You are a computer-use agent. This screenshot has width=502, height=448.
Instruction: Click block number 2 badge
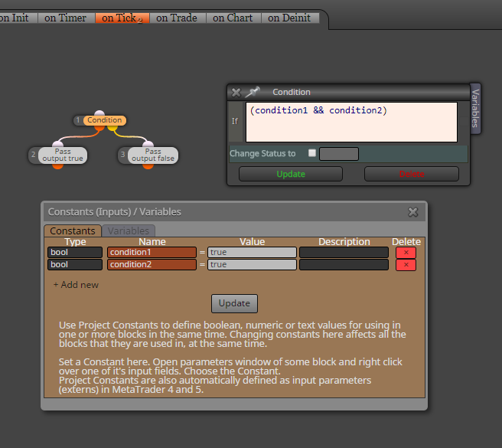pyautogui.click(x=34, y=155)
